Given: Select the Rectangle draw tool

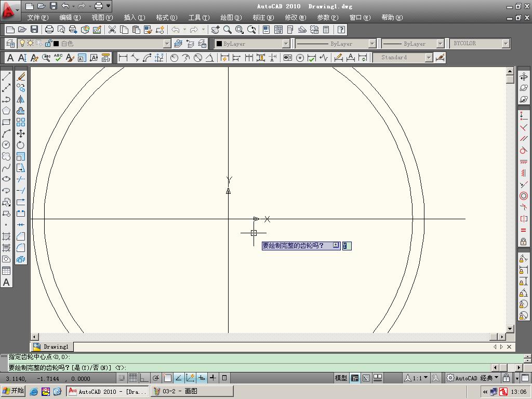Looking at the screenshot, I should 6,122.
